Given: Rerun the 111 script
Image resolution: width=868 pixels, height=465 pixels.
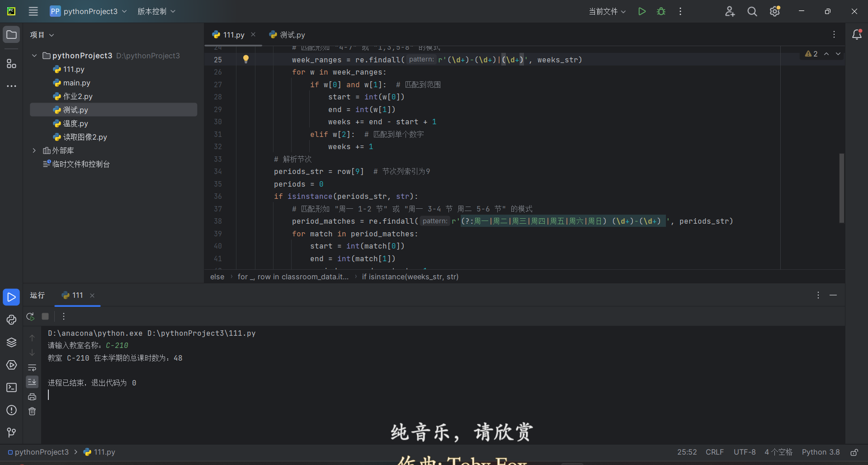Looking at the screenshot, I should [x=30, y=316].
